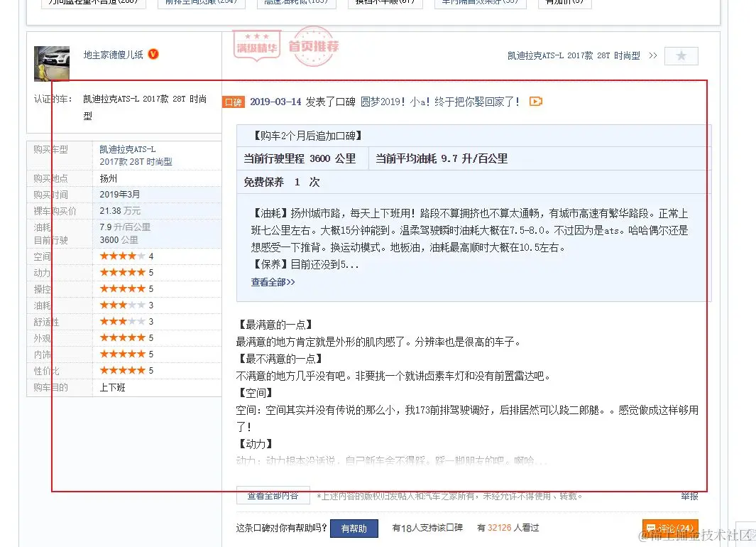Click the 举报 report link
The height and width of the screenshot is (547, 756).
pos(689,497)
